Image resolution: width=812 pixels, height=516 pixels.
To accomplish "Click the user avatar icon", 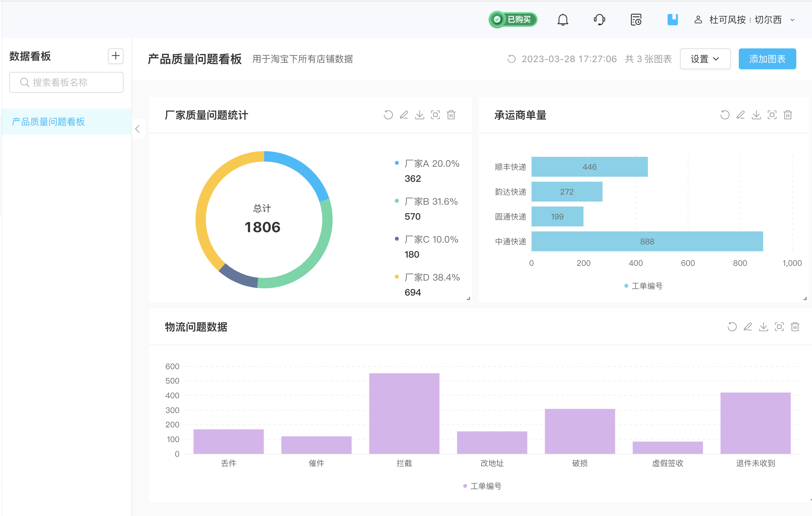I will point(698,20).
